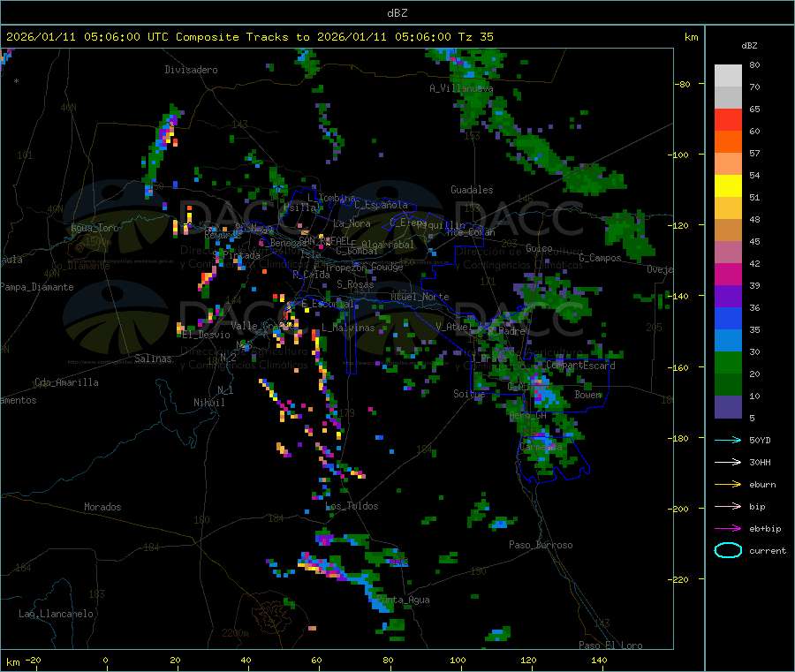Click the '50YD' legend label
The image size is (795, 672).
pos(760,440)
